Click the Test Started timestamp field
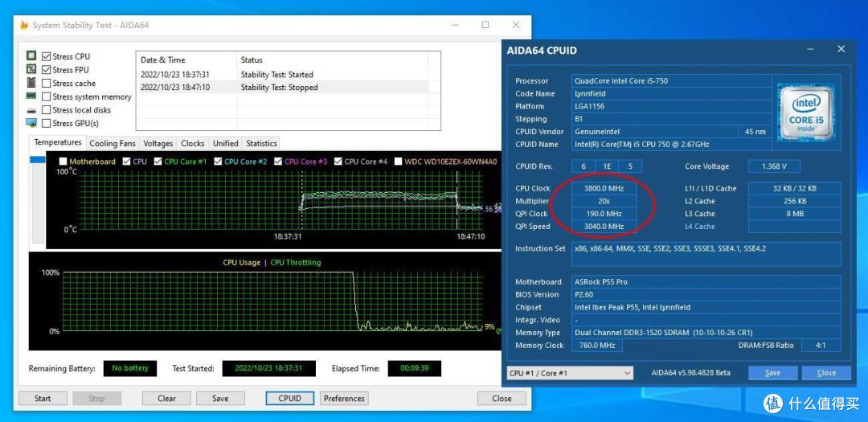868x422 pixels. (268, 368)
